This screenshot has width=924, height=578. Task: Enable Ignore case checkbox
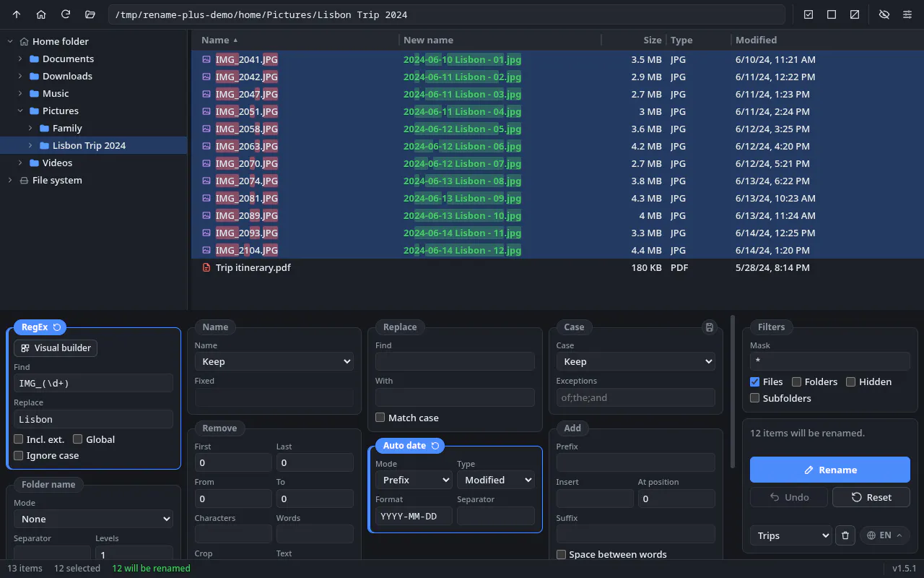tap(19, 456)
